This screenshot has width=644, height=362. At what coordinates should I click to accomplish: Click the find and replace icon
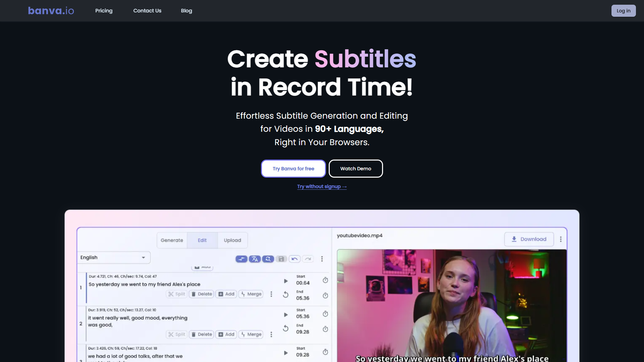tap(268, 259)
